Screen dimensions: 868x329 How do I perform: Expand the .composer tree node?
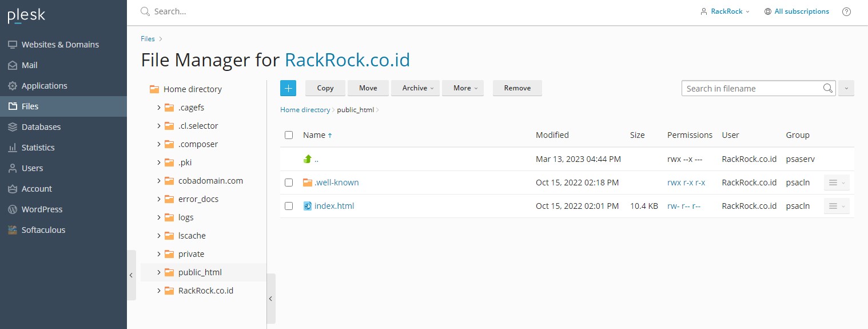point(158,144)
